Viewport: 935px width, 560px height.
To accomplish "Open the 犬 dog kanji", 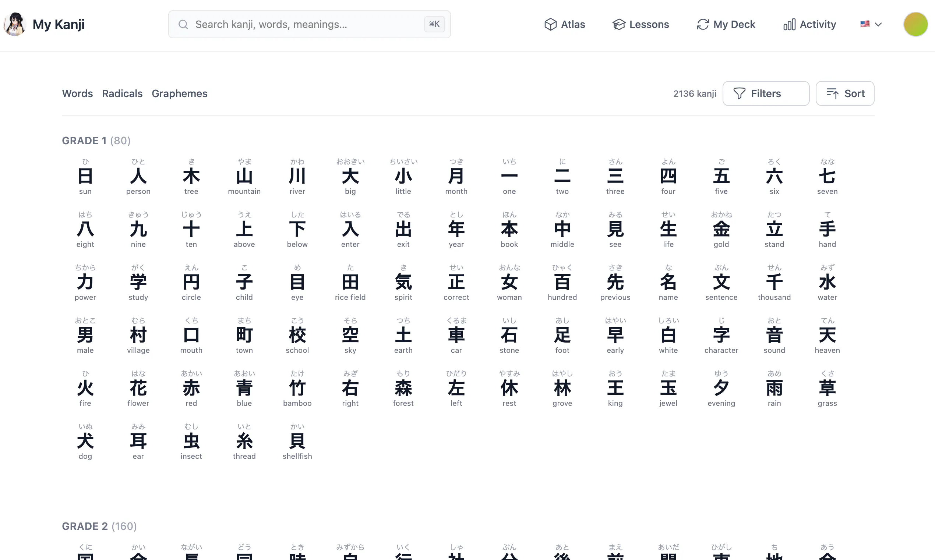I will click(x=85, y=441).
